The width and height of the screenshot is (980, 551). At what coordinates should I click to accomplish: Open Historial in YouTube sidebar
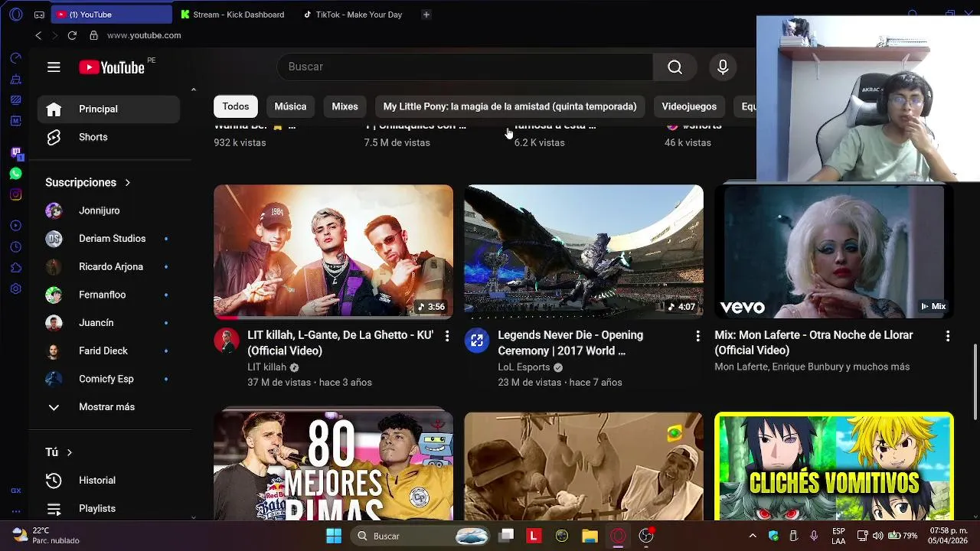[x=109, y=481]
